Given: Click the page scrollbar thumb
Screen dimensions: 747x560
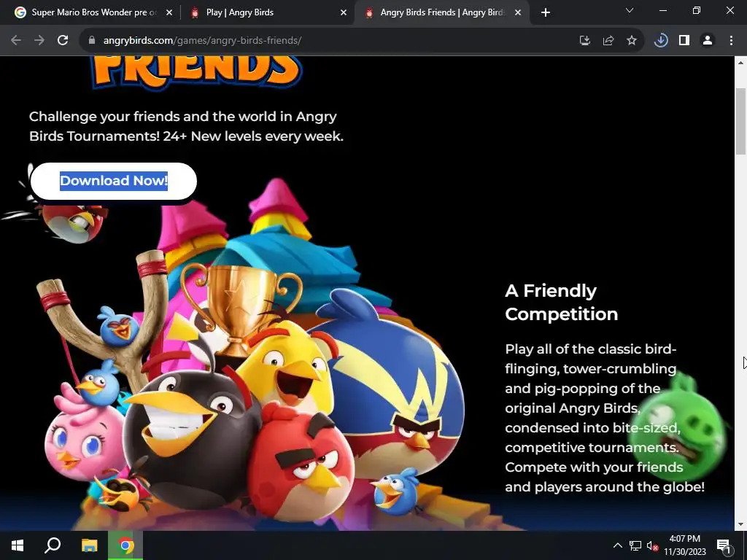Looking at the screenshot, I should (x=740, y=122).
